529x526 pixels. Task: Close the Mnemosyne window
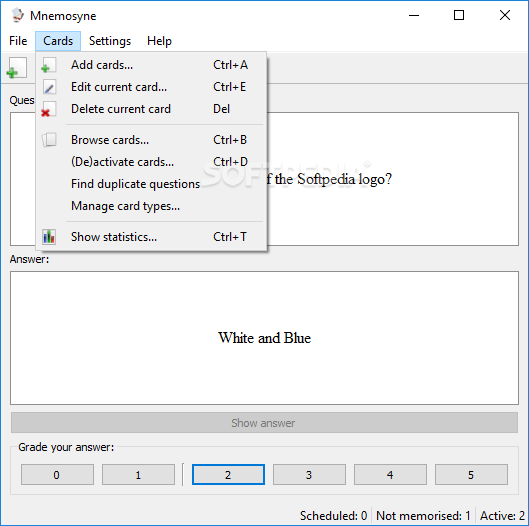point(505,15)
